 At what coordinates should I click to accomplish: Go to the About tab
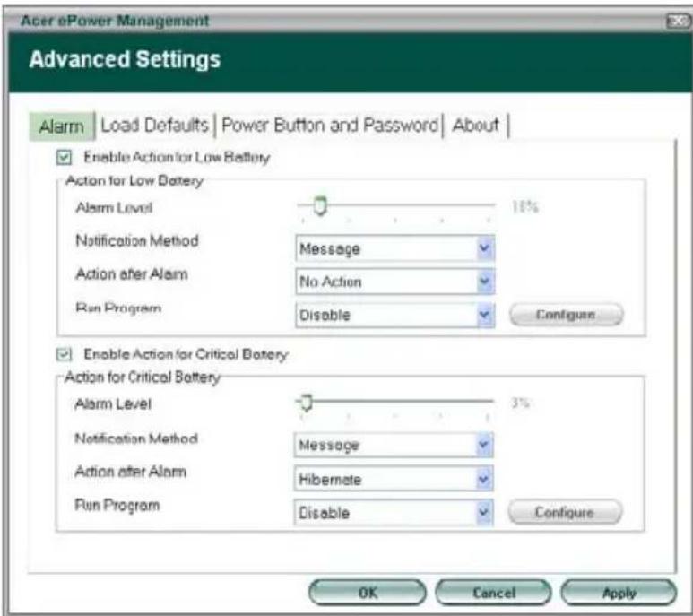(x=475, y=125)
